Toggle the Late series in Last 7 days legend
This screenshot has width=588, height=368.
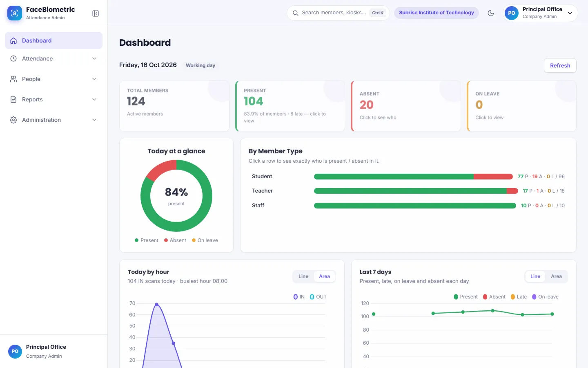point(519,297)
